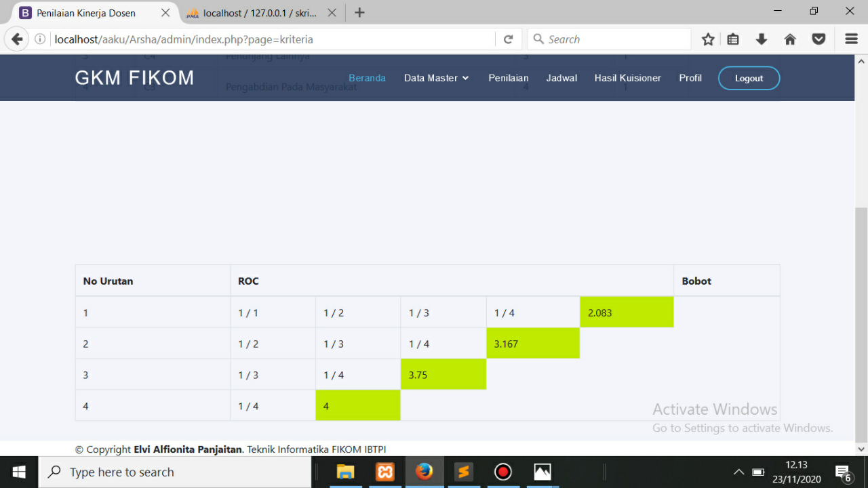Go to the Penilaian page
The image size is (868, 488).
(x=509, y=78)
